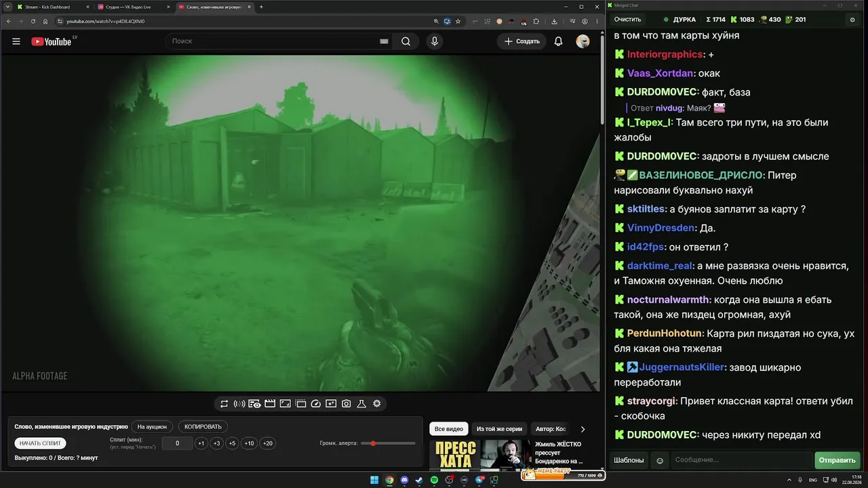
Task: Select the Из той же серии chip
Action: (499, 429)
